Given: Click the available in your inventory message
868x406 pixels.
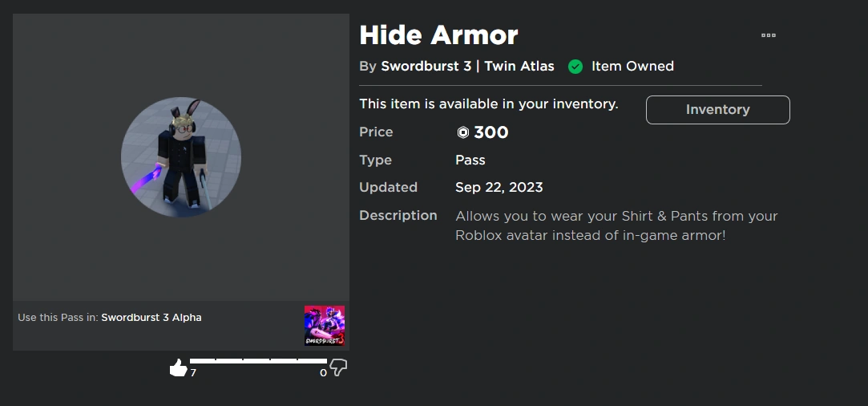Looking at the screenshot, I should point(488,104).
